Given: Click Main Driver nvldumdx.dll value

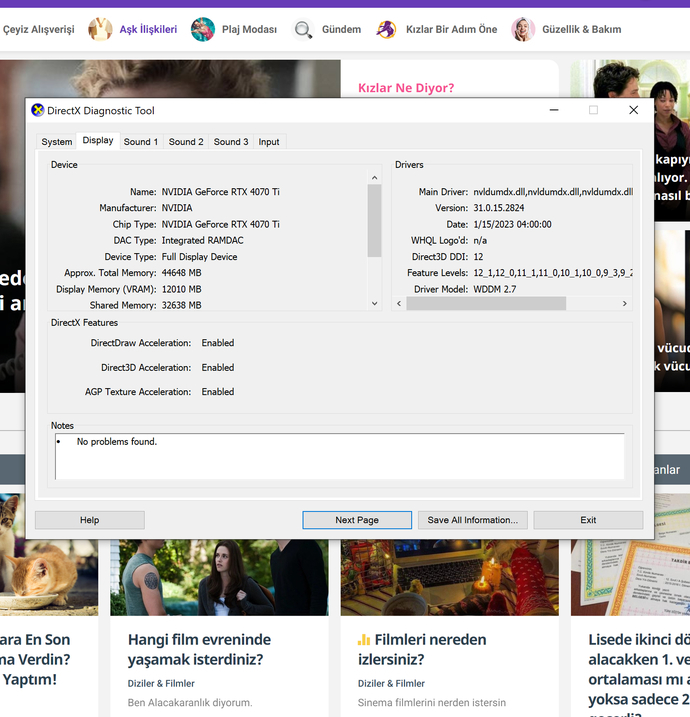Looking at the screenshot, I should (x=553, y=192).
